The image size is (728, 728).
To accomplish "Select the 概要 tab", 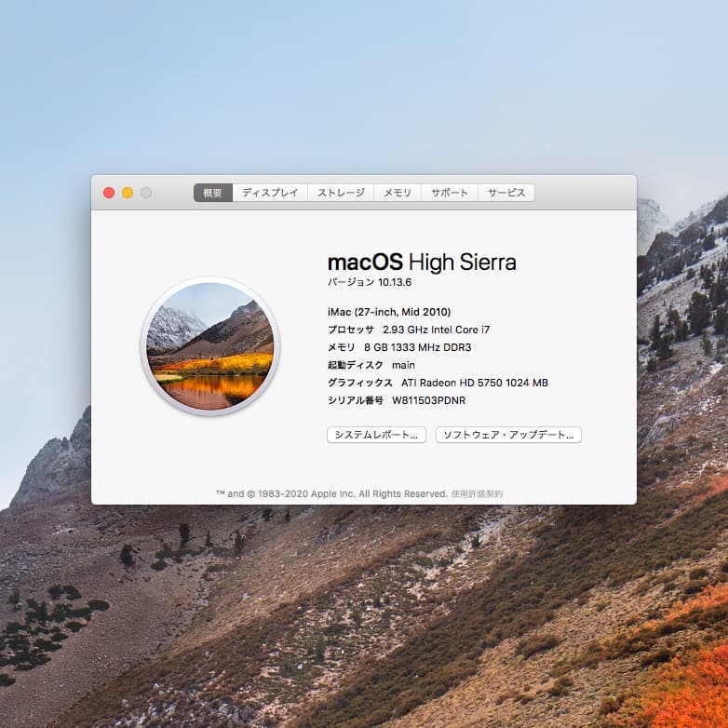I will 212,193.
